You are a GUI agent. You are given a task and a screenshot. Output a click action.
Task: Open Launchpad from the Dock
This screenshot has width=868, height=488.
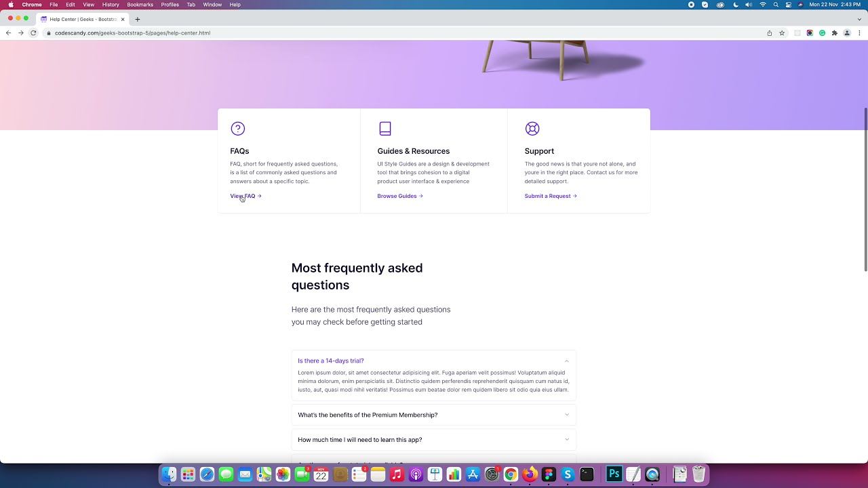[x=189, y=474]
